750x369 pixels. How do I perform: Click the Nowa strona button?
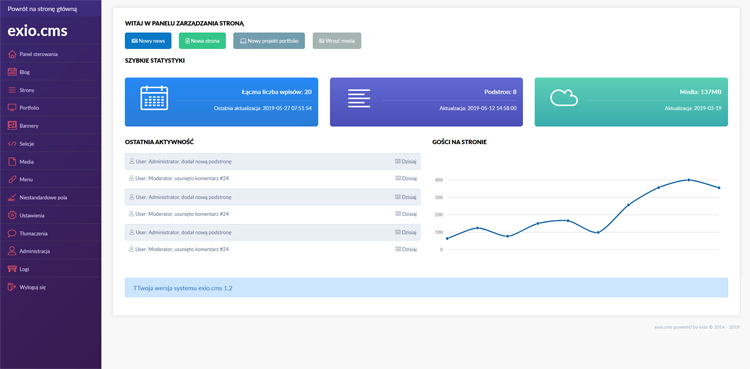click(202, 41)
